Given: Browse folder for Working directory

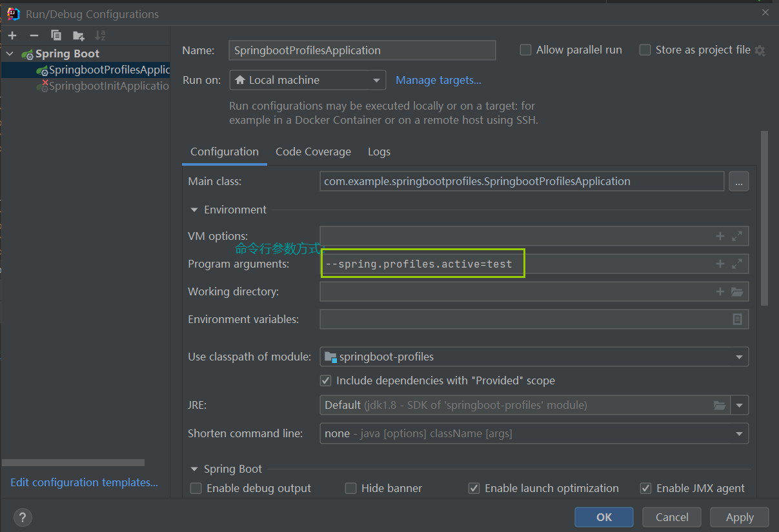Looking at the screenshot, I should [737, 291].
